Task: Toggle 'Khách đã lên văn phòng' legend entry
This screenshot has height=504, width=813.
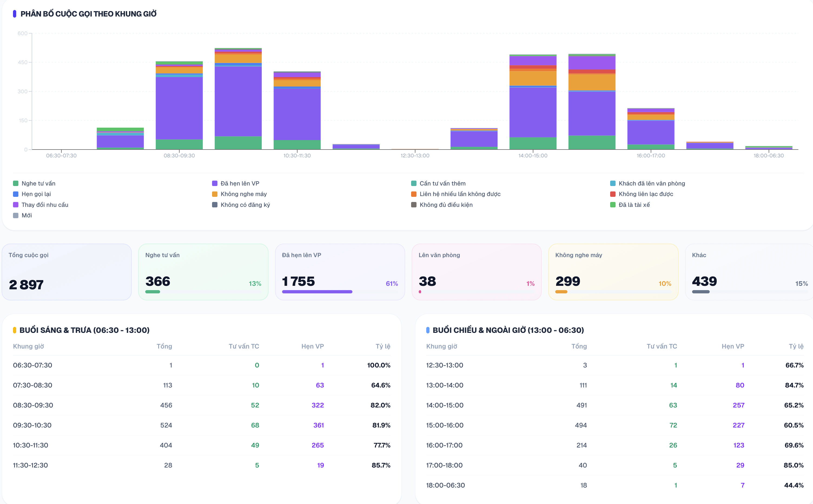Action: pyautogui.click(x=647, y=183)
